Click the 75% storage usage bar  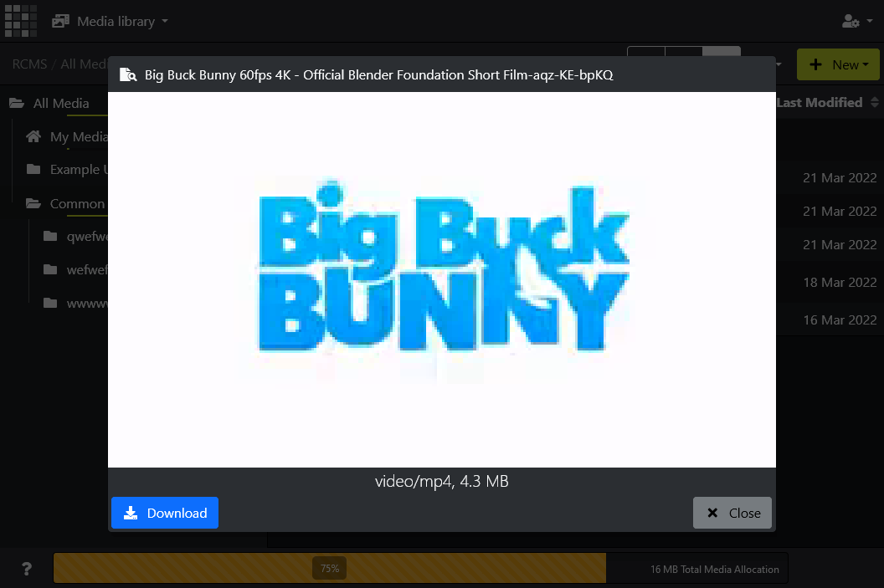click(330, 568)
